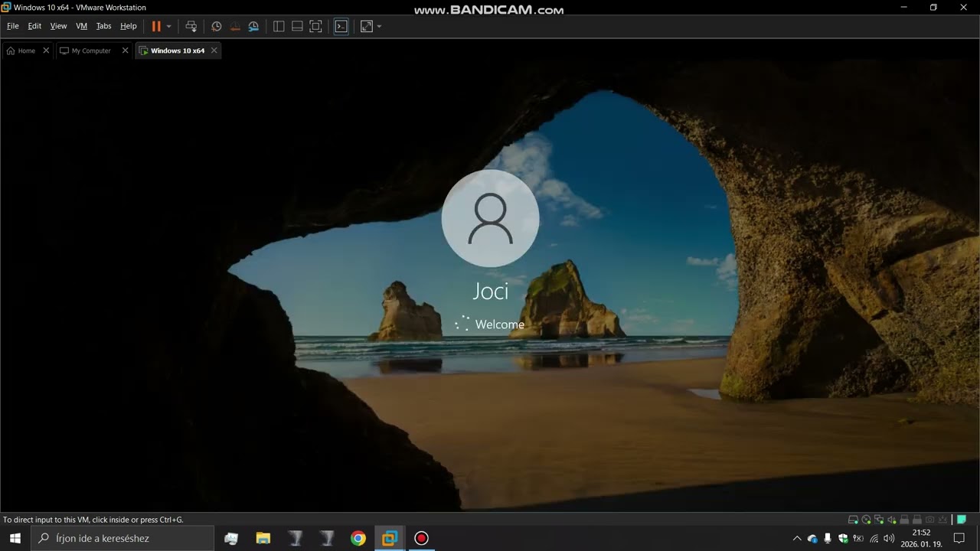The width and height of the screenshot is (980, 551).
Task: Pause the virtual machine with the orange button
Action: tap(156, 26)
